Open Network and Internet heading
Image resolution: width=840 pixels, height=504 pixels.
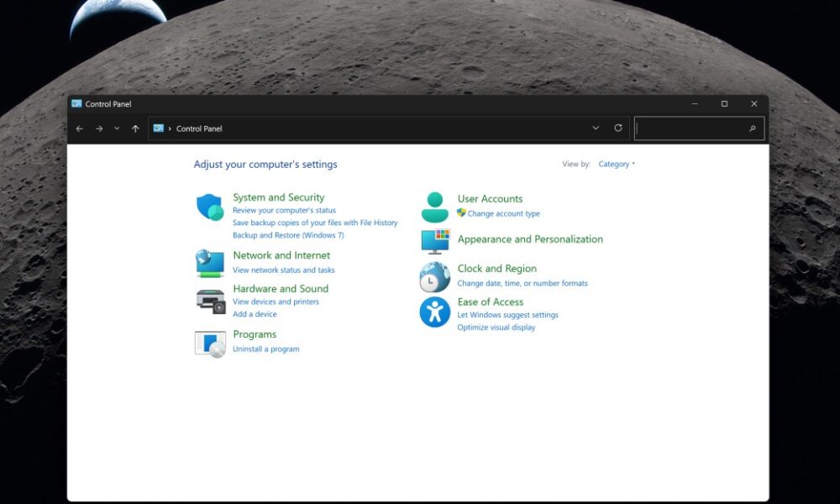point(281,255)
